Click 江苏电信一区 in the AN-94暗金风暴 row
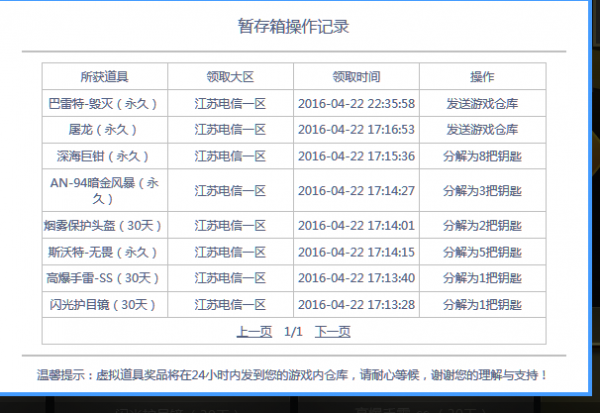Image resolution: width=600 pixels, height=413 pixels. 230,191
